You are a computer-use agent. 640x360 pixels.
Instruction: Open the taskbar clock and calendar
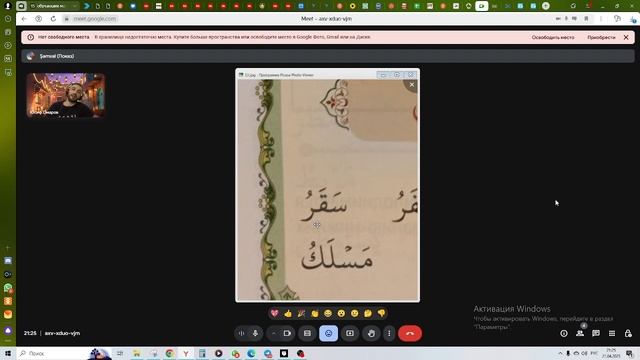point(611,353)
